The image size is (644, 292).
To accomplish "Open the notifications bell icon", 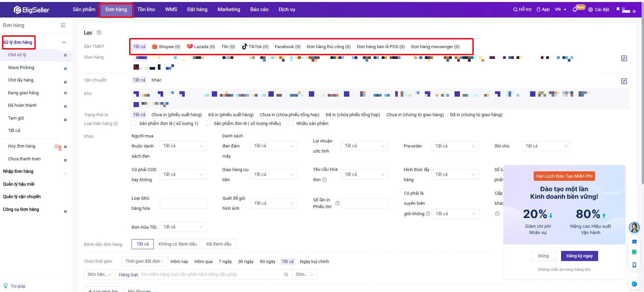I will [575, 9].
